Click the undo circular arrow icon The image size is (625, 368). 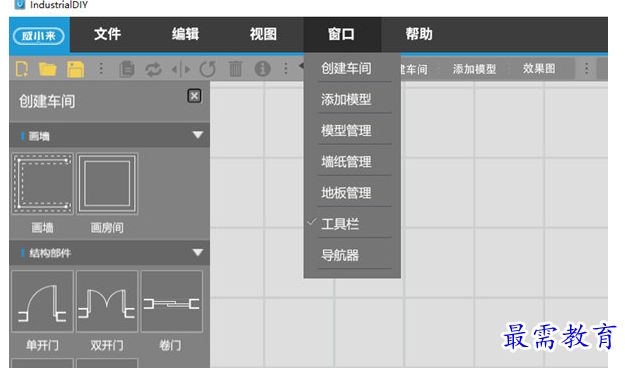click(x=208, y=69)
